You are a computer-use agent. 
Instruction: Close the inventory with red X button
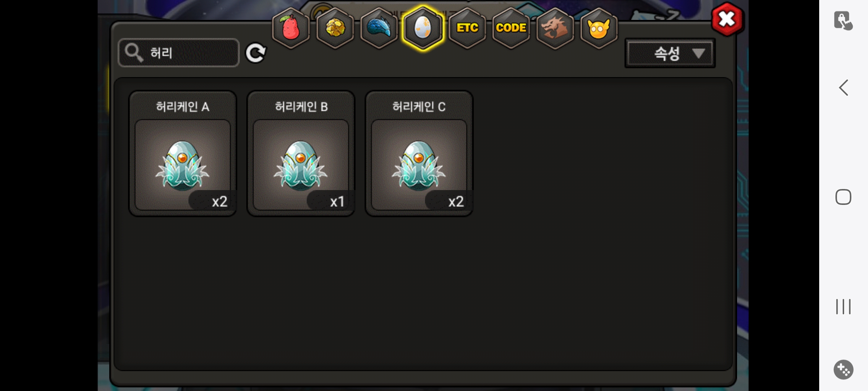coord(727,20)
